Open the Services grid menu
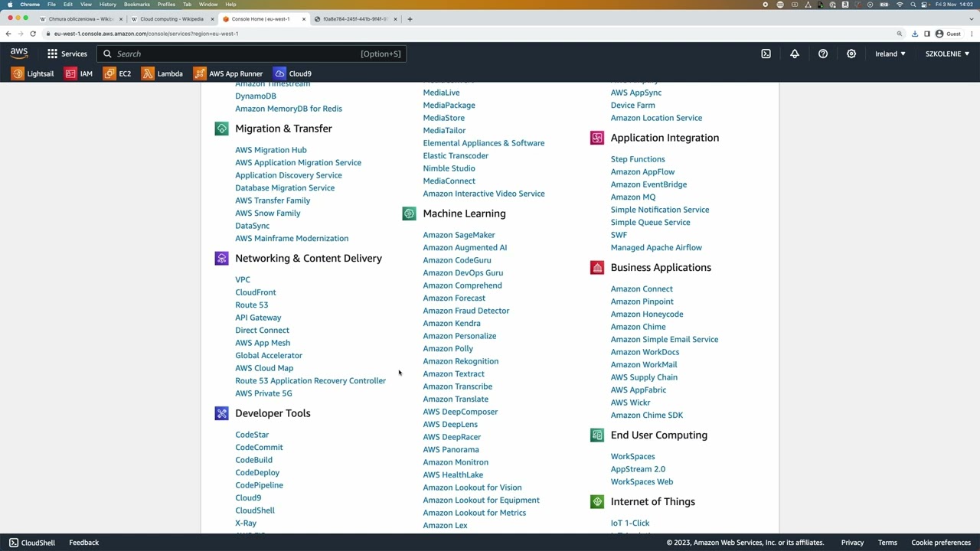 (67, 54)
